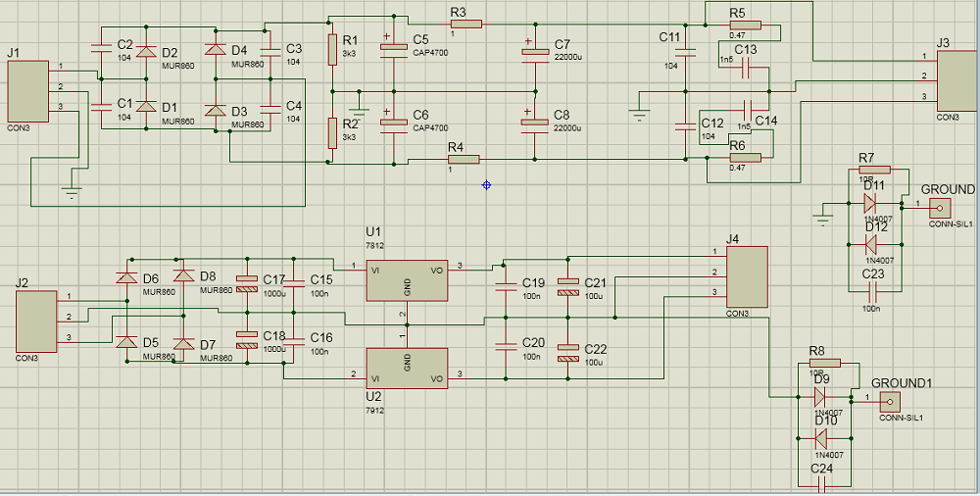The height and width of the screenshot is (496, 980).
Task: Select diode D11 1N4007
Action: (868, 203)
